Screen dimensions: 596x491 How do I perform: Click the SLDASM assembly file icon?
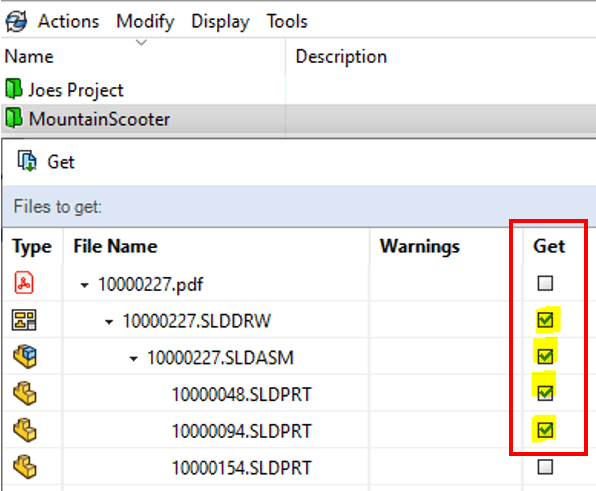(25, 356)
